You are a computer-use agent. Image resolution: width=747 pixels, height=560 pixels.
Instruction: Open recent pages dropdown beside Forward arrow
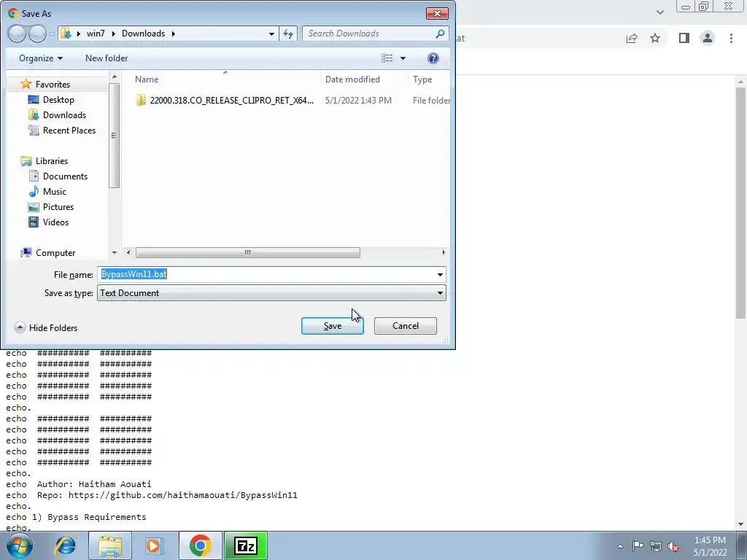coord(52,34)
